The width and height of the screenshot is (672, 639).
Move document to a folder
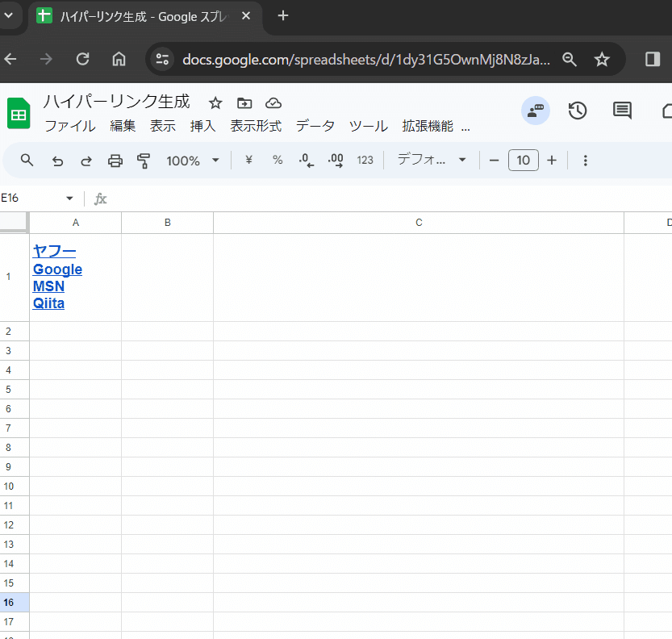(244, 102)
